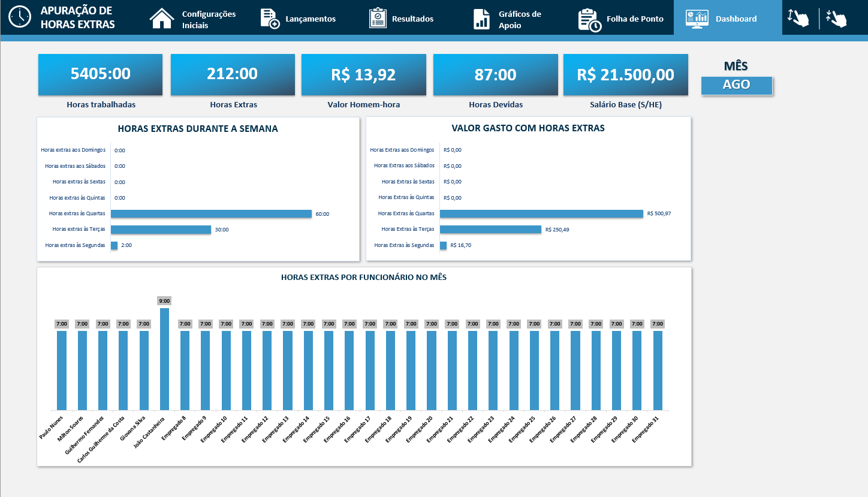
Task: Click the collapse hand-gesture icon
Action: (836, 18)
